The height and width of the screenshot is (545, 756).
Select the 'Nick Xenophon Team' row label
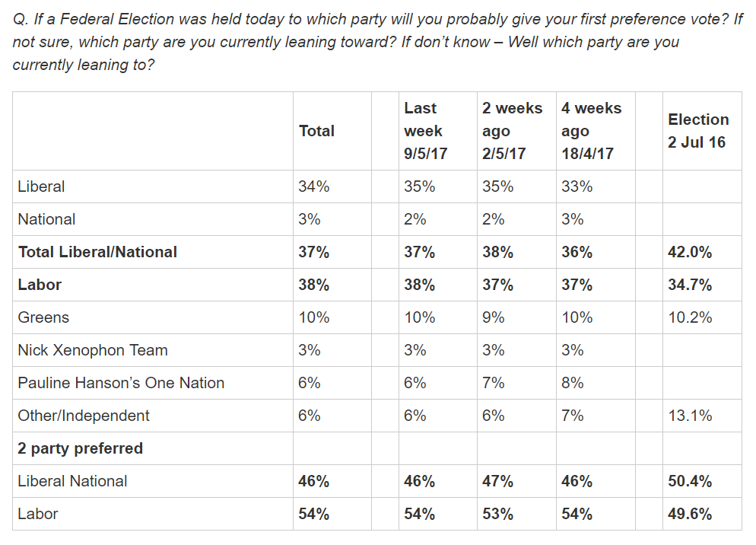coord(93,350)
